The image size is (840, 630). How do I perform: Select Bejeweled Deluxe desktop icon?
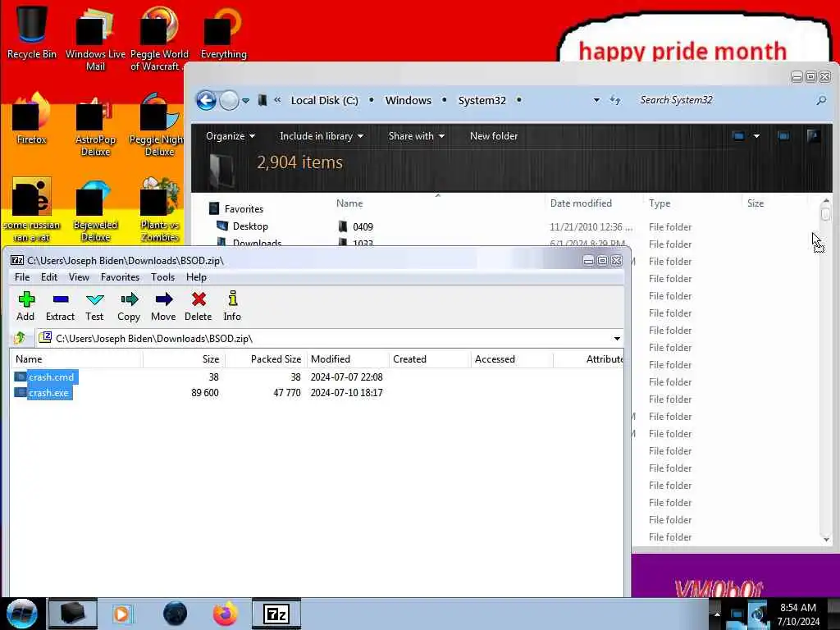point(95,210)
